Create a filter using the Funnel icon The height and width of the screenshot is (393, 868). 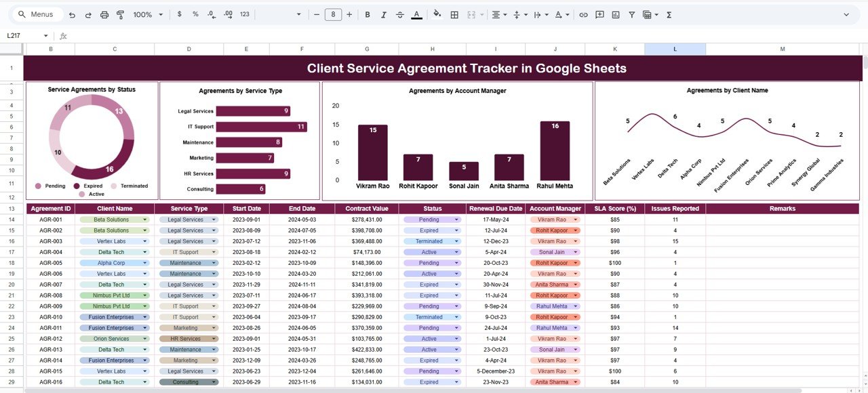[x=631, y=14]
